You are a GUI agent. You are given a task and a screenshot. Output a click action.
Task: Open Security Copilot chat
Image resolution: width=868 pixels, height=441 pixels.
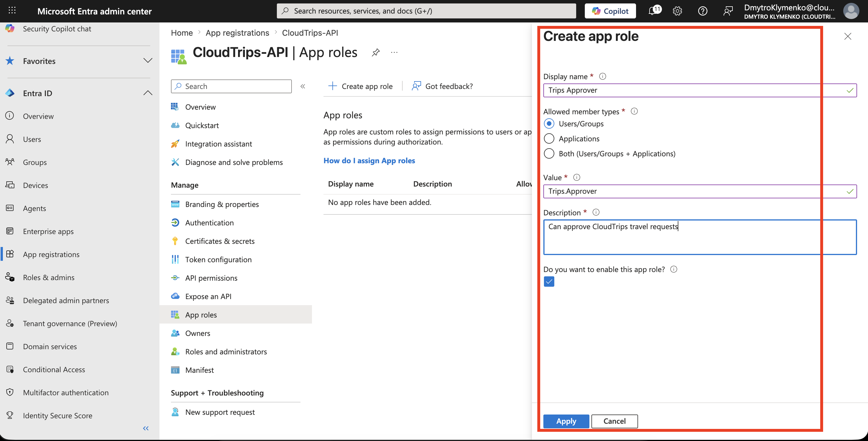click(57, 29)
